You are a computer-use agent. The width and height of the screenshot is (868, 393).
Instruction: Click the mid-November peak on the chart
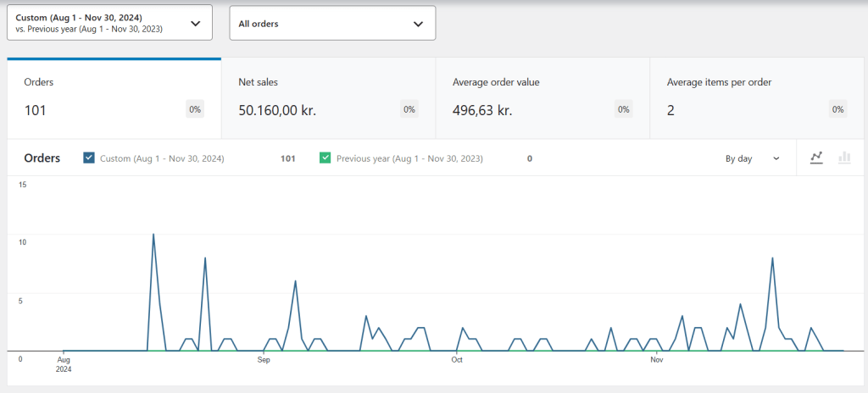tap(772, 258)
